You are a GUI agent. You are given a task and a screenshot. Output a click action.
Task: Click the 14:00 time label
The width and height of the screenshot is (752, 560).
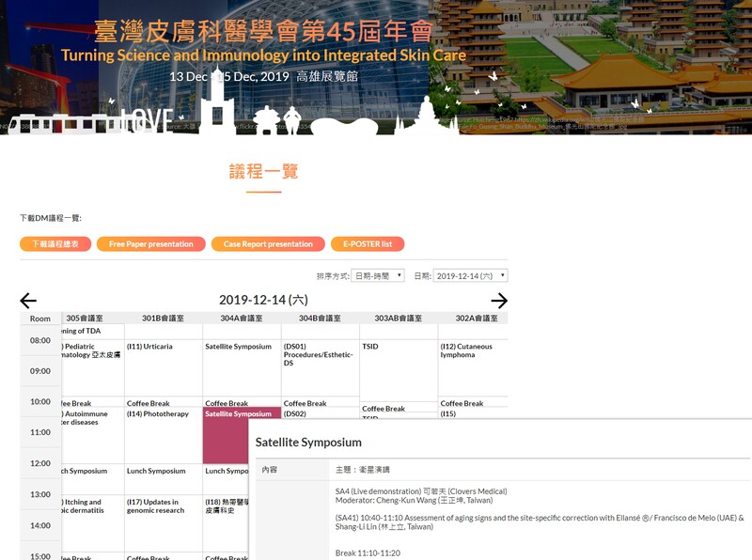point(40,525)
